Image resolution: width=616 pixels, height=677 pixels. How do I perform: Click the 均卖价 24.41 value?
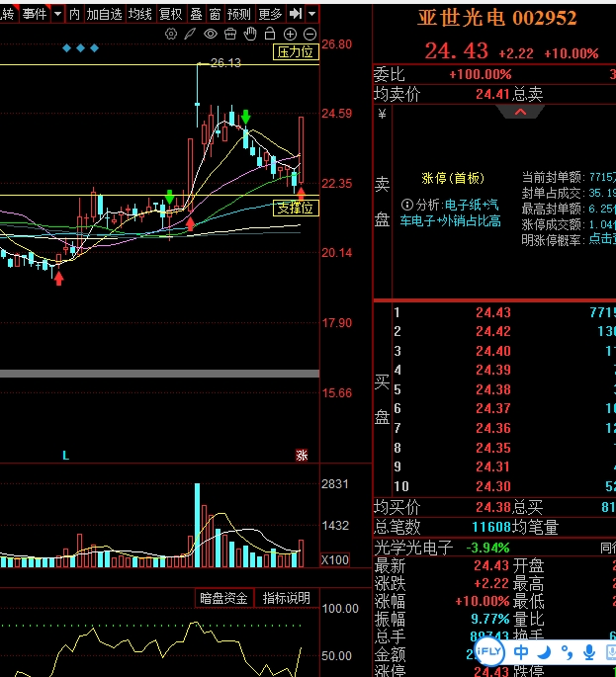pyautogui.click(x=492, y=94)
